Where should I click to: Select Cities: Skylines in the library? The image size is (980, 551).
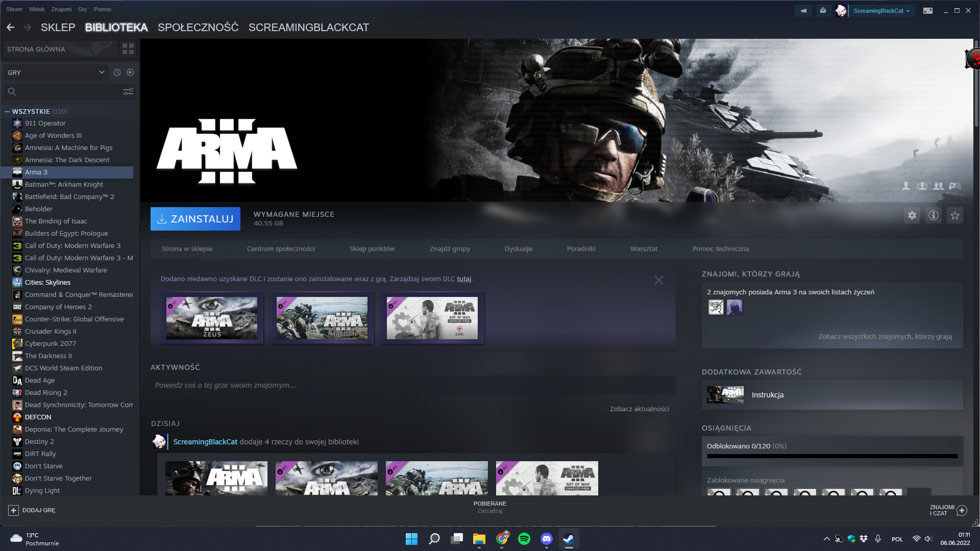pyautogui.click(x=68, y=283)
